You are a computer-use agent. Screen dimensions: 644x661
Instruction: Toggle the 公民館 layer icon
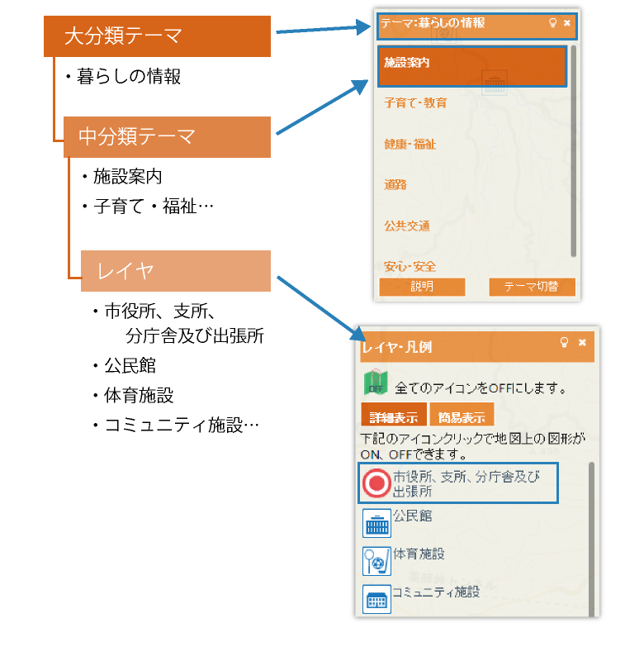point(377,523)
